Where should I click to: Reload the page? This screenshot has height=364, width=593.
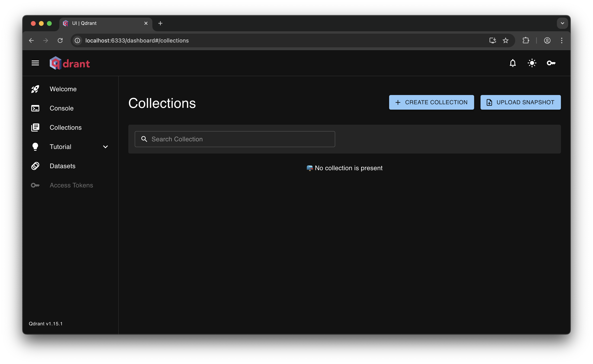(x=60, y=40)
